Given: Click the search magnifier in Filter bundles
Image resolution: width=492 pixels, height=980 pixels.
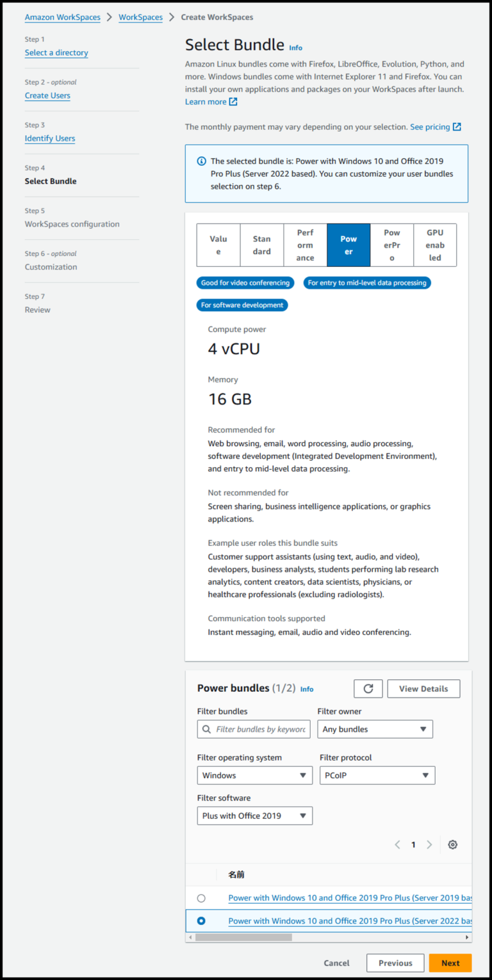Looking at the screenshot, I should click(206, 729).
